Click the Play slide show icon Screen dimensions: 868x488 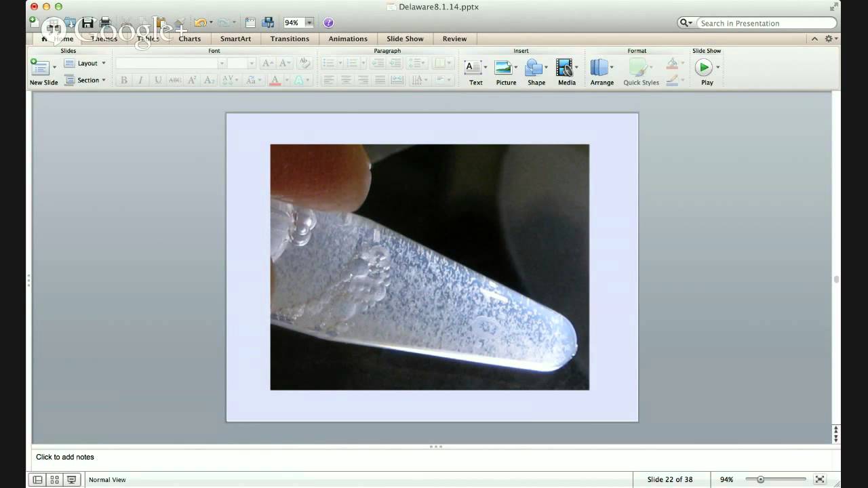click(x=704, y=67)
